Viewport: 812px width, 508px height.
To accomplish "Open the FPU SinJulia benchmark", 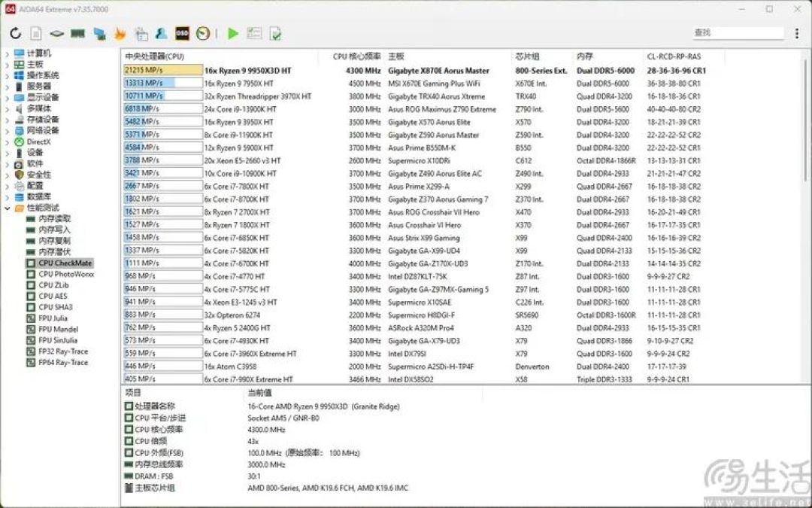I will click(57, 341).
